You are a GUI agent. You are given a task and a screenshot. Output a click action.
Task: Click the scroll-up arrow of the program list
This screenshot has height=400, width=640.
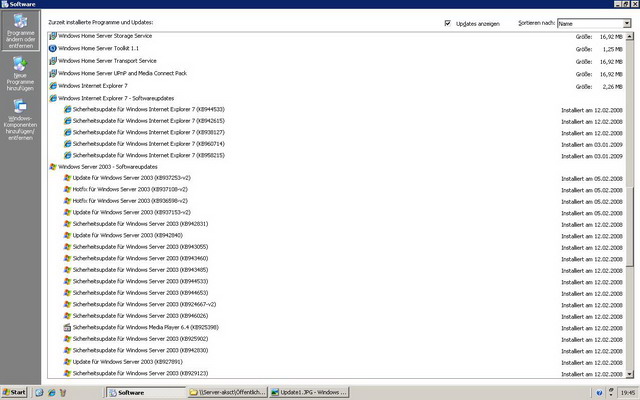[x=629, y=36]
